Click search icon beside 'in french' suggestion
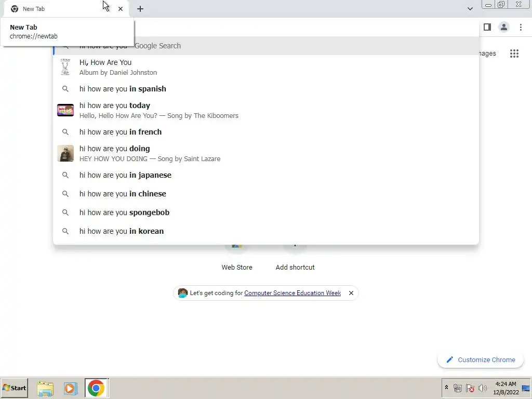 65,132
